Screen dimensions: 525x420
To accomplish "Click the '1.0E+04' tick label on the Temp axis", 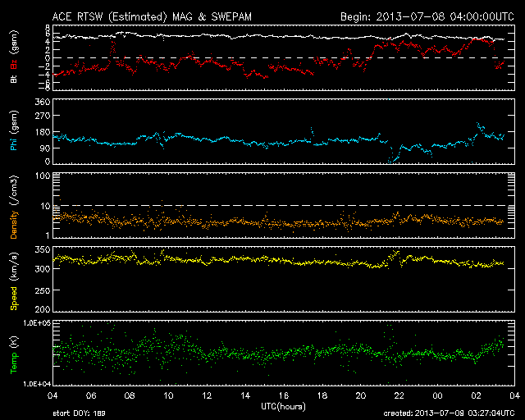I will tap(37, 384).
